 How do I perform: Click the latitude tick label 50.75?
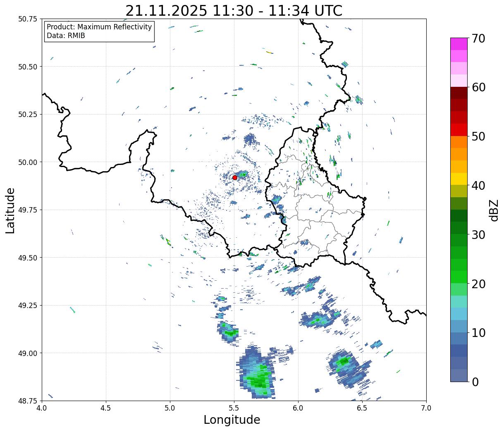click(28, 19)
